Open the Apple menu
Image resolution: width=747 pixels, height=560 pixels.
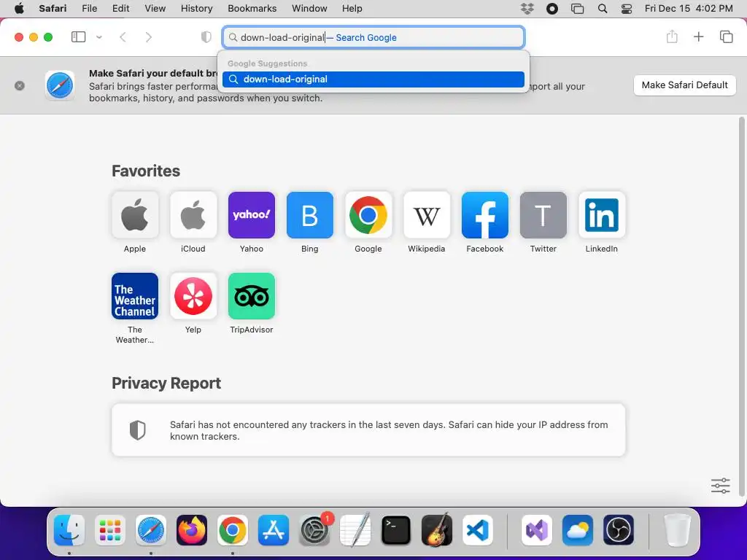click(19, 9)
